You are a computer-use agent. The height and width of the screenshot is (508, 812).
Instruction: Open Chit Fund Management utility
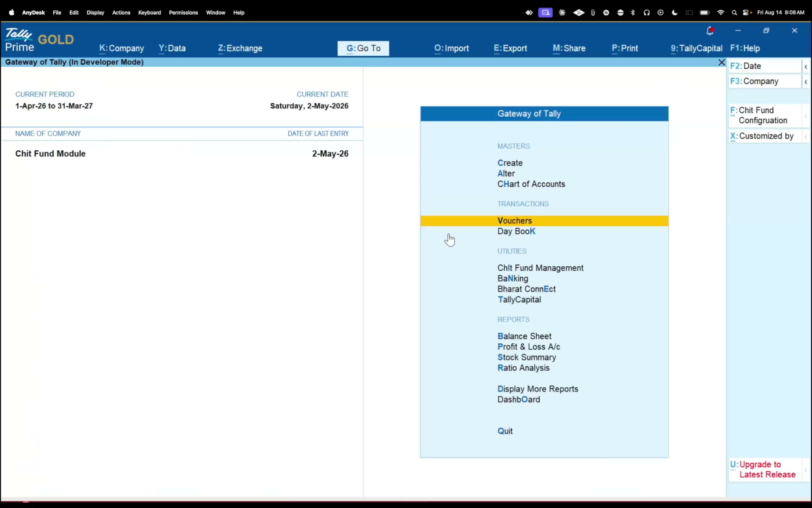(540, 268)
